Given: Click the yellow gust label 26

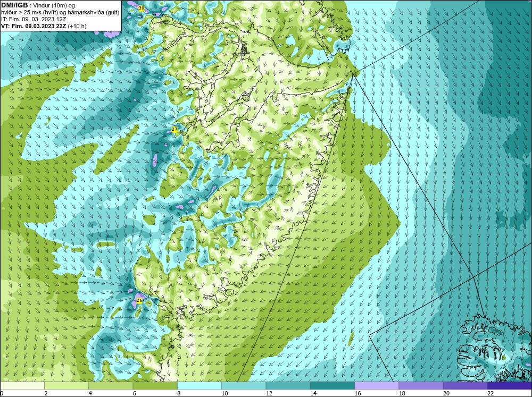Looking at the screenshot, I should point(139,300).
